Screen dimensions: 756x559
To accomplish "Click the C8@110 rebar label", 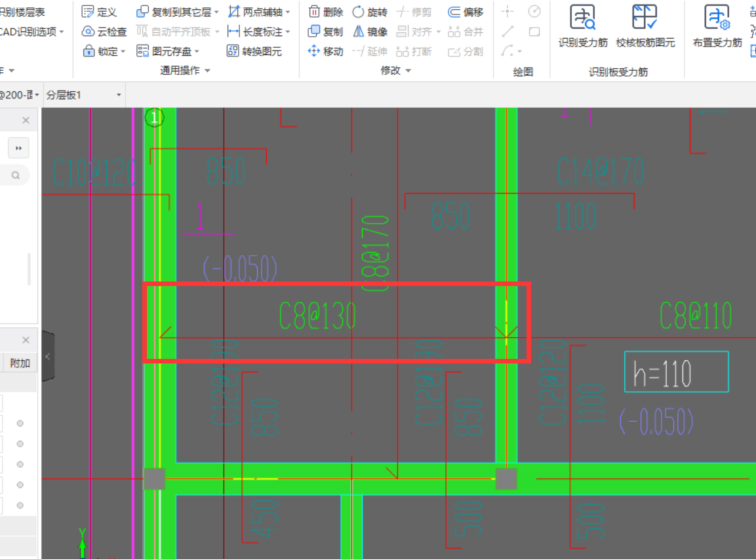I will pyautogui.click(x=696, y=316).
